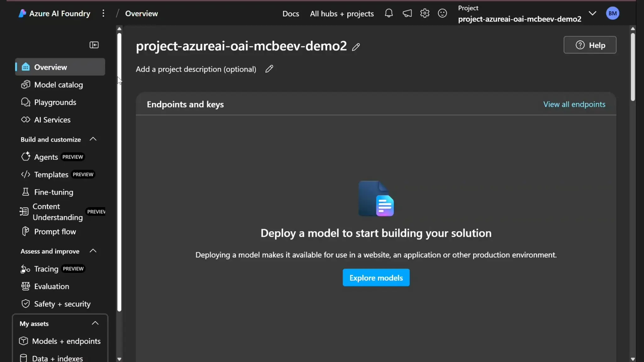Click the sidebar scrollbar up arrow
644x362 pixels.
pos(119,29)
